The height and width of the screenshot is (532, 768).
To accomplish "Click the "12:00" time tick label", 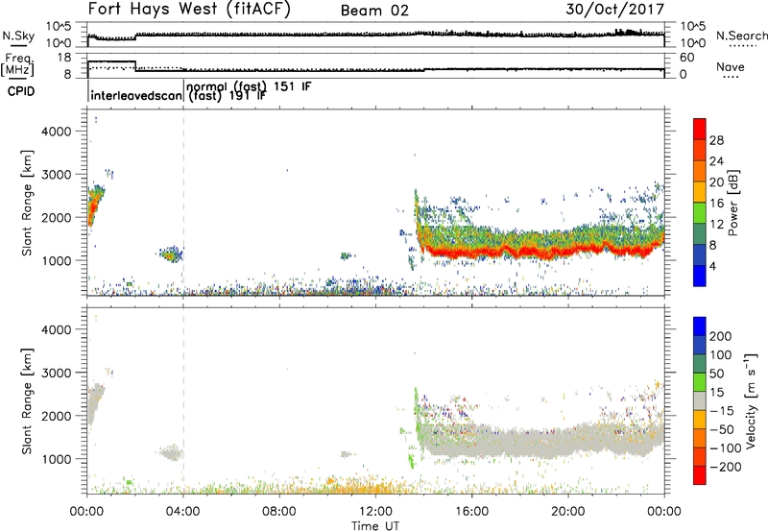I will [x=375, y=512].
